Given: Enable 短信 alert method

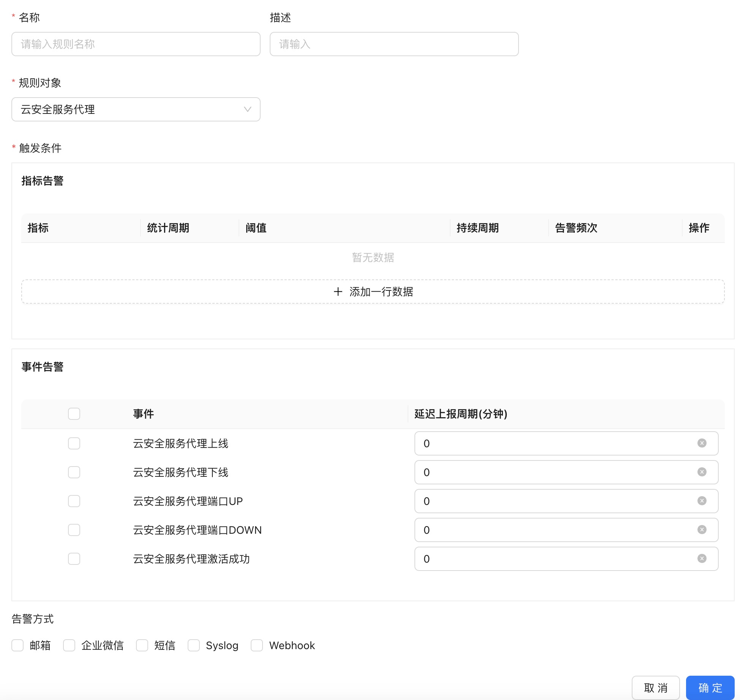Looking at the screenshot, I should click(x=142, y=645).
